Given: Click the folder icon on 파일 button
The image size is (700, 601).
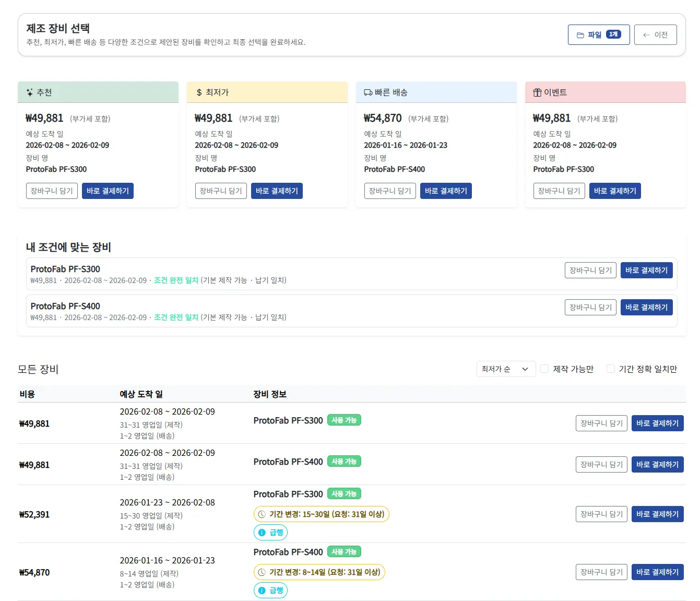Looking at the screenshot, I should click(580, 35).
